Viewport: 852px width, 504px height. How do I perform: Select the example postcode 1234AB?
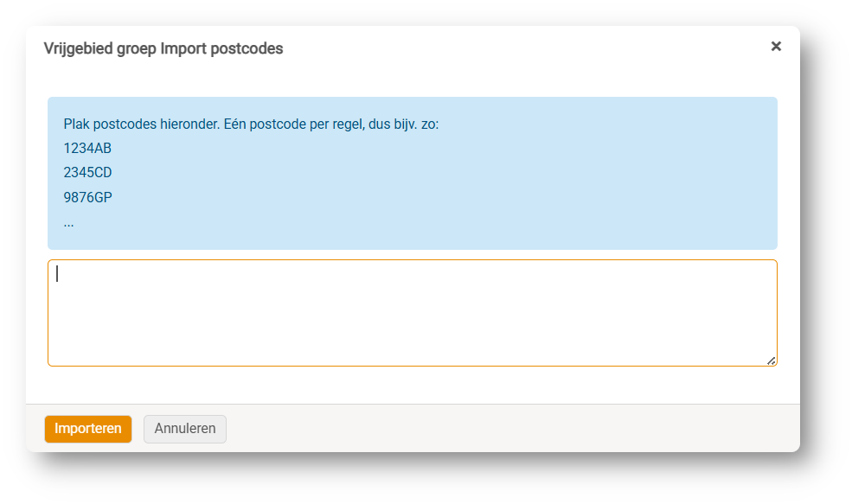point(87,148)
